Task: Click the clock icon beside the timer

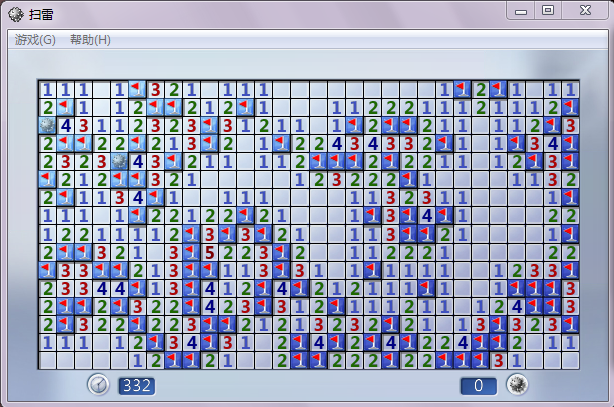Action: coord(98,384)
